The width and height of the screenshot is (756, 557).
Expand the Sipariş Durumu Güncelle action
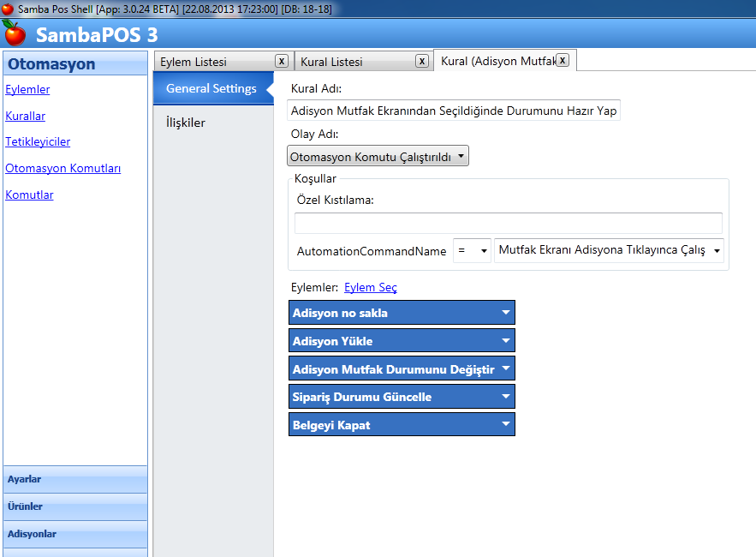pos(506,397)
